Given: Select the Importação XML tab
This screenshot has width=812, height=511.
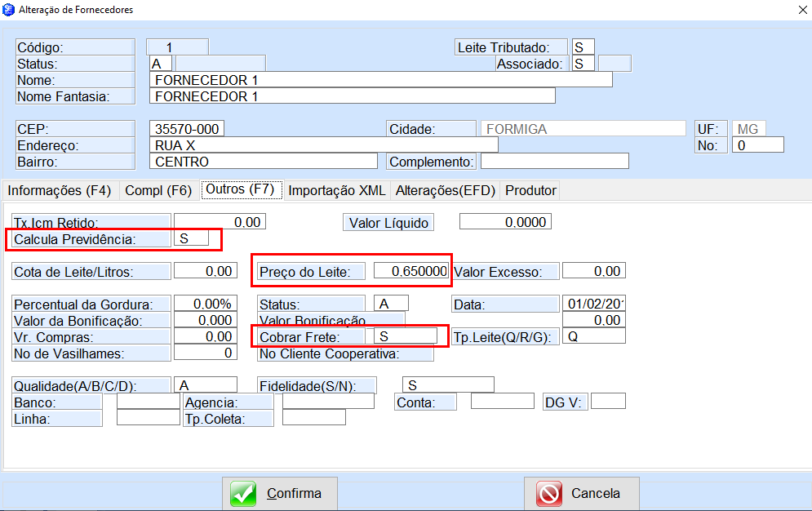Looking at the screenshot, I should click(336, 190).
